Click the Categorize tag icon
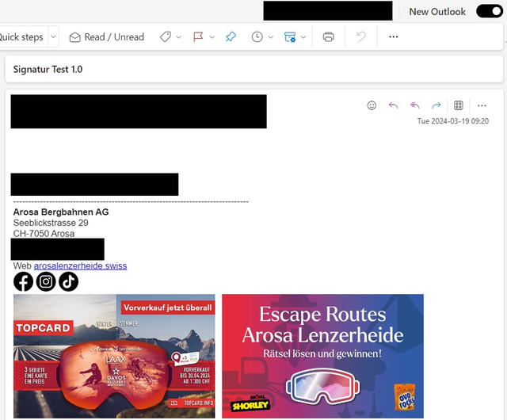The width and height of the screenshot is (507, 420). click(x=166, y=37)
